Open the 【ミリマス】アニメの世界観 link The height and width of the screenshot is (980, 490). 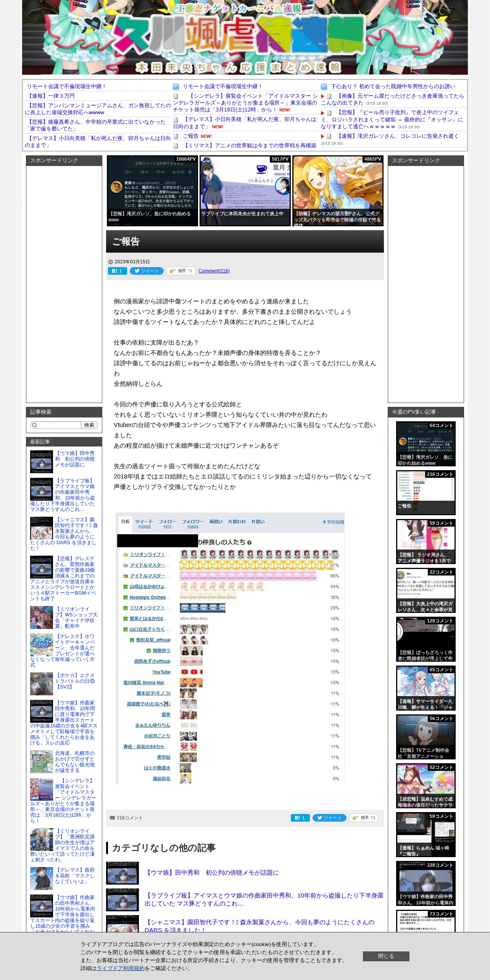tap(250, 145)
